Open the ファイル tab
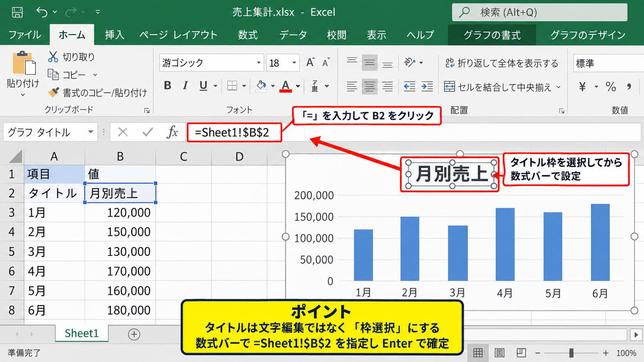The height and width of the screenshot is (362, 644). click(x=25, y=35)
